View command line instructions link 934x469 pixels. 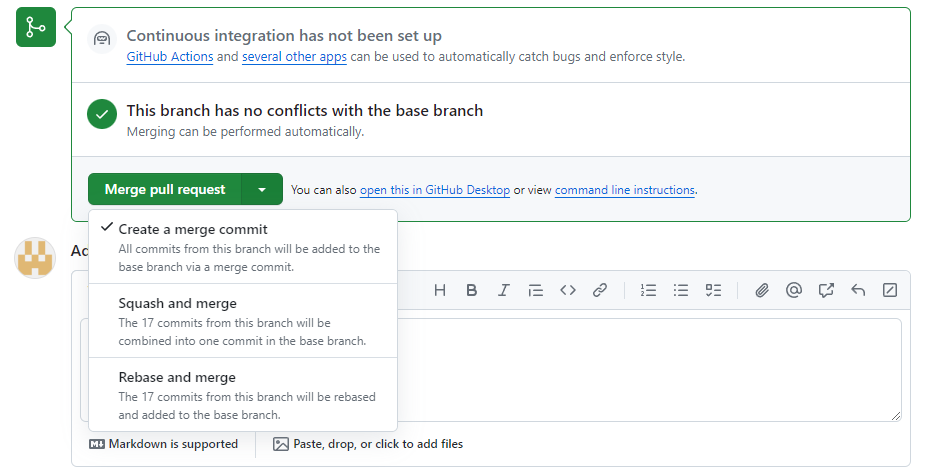point(625,190)
